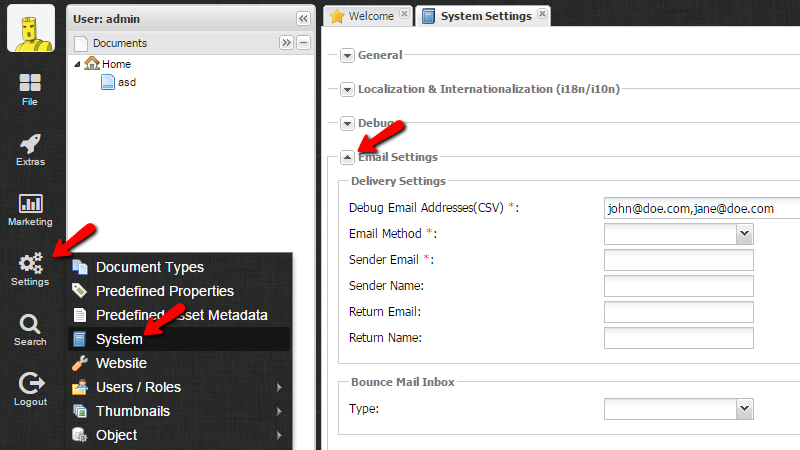Click the star icon on Welcome tab
The image size is (800, 450).
point(337,16)
